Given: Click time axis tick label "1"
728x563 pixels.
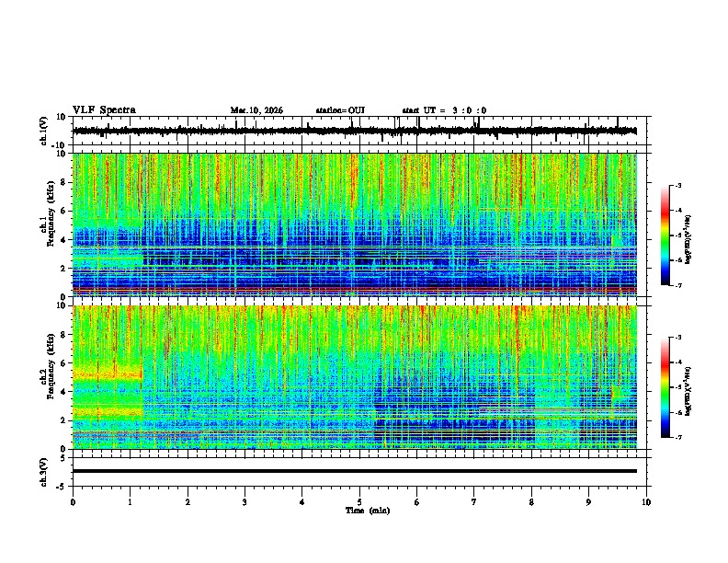Looking at the screenshot, I should pos(130,502).
